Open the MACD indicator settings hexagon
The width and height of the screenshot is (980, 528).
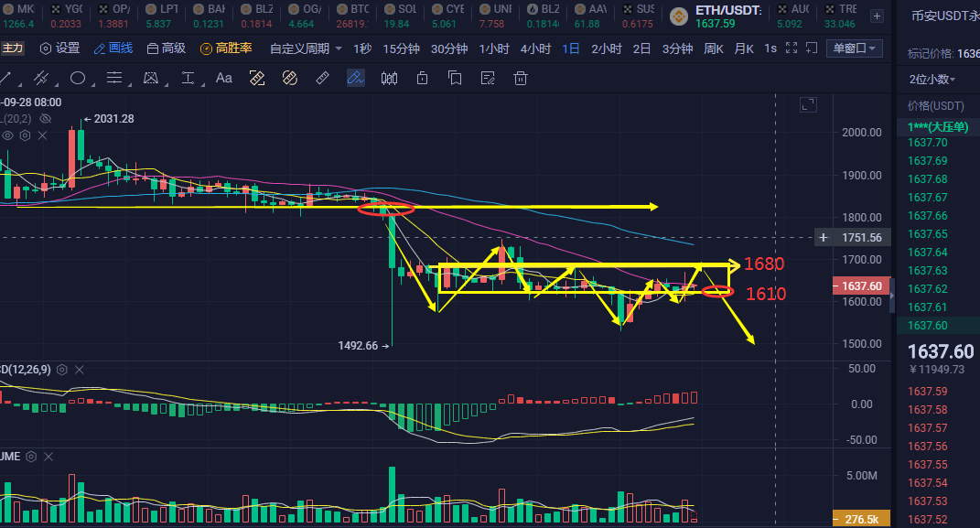click(x=62, y=370)
